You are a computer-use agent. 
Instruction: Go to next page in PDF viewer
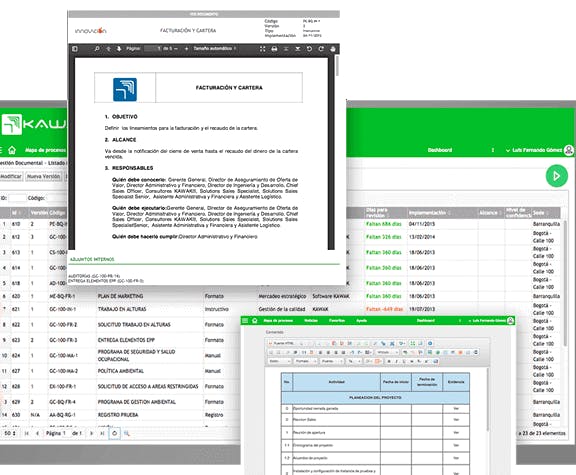click(x=119, y=49)
